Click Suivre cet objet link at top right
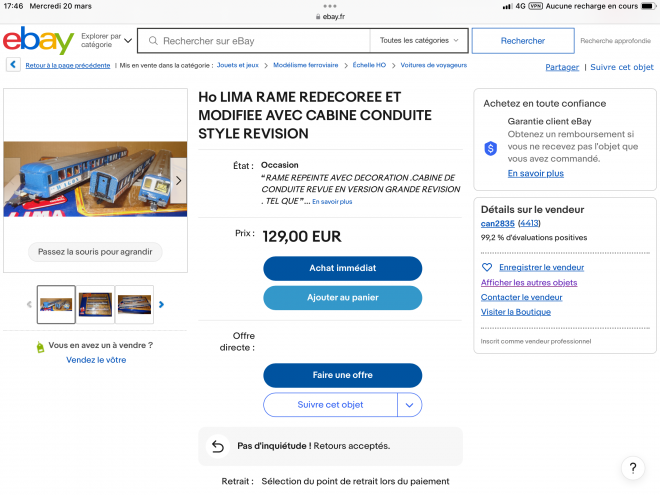Screen dimensions: 660x495 click(x=622, y=67)
